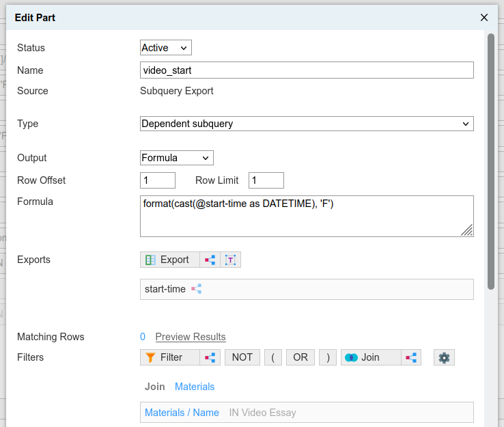Image resolution: width=504 pixels, height=427 pixels.
Task: Expand the Type dropdown Dependent subquery
Action: (x=306, y=124)
